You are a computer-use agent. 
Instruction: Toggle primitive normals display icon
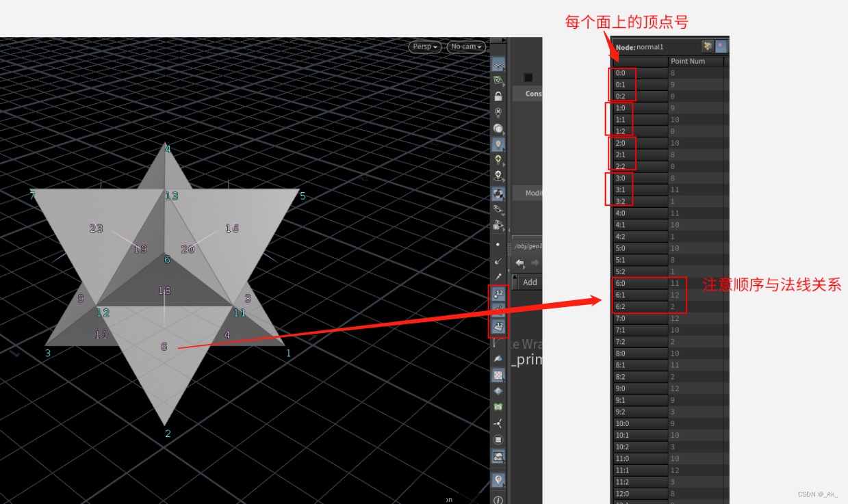(x=498, y=310)
